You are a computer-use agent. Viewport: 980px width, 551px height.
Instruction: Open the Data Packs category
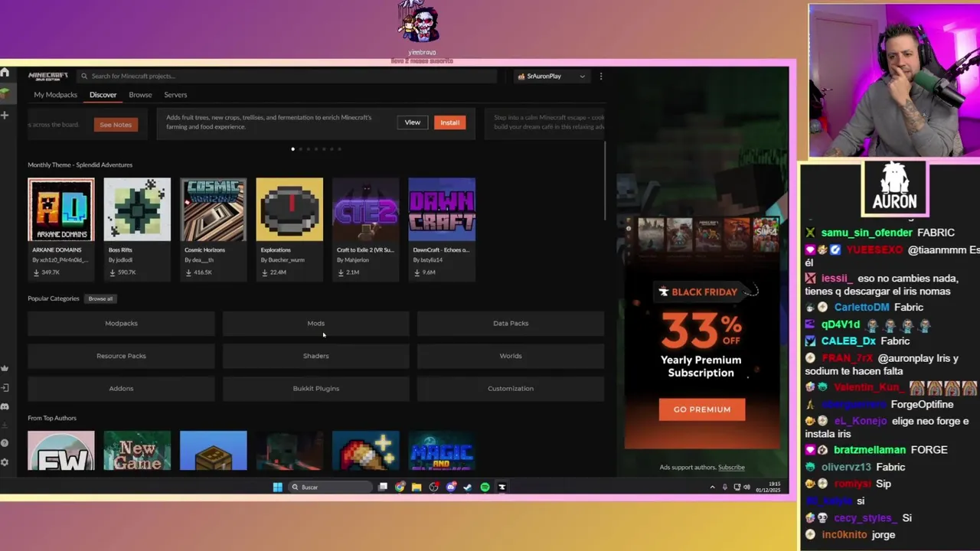pos(511,323)
